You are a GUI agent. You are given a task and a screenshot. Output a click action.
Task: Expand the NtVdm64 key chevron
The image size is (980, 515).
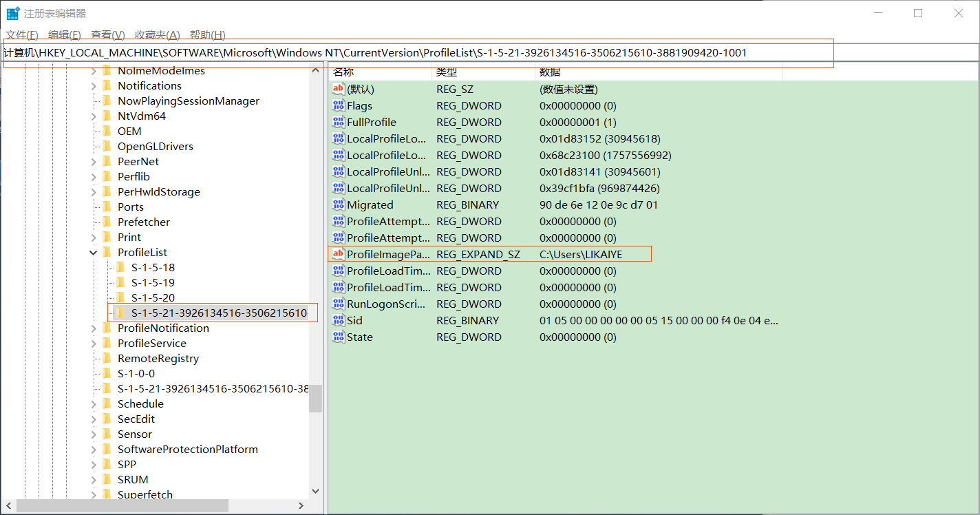tap(94, 116)
